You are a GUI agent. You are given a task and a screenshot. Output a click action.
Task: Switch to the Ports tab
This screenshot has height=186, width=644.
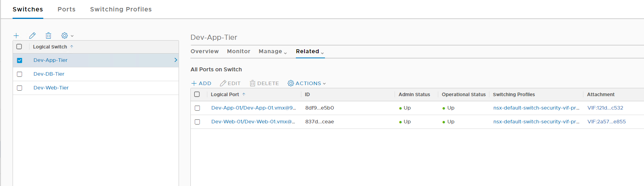click(x=66, y=9)
